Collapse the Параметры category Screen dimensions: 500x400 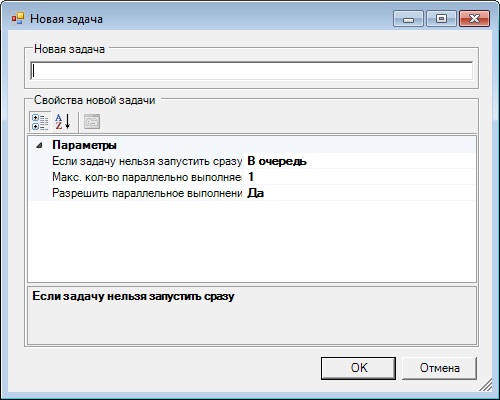40,145
